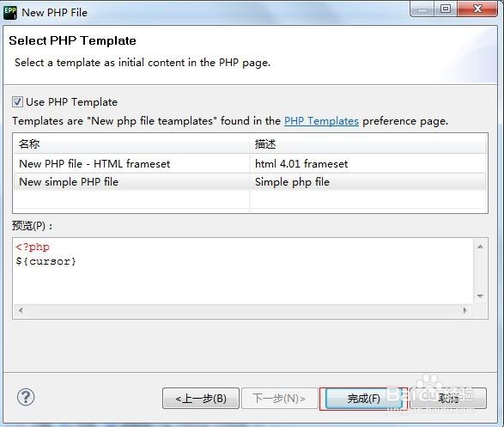504x427 pixels.
Task: Click the <?php line in the preview
Action: (33, 247)
